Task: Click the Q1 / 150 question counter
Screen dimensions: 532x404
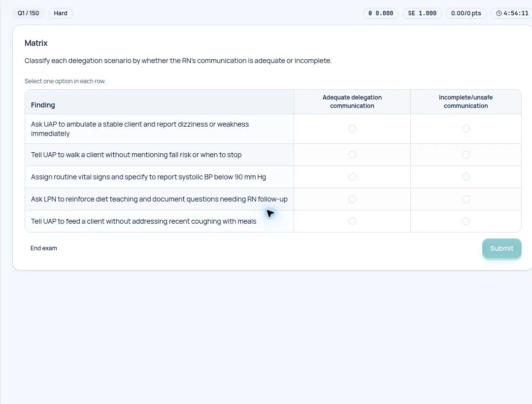Action: [28, 13]
